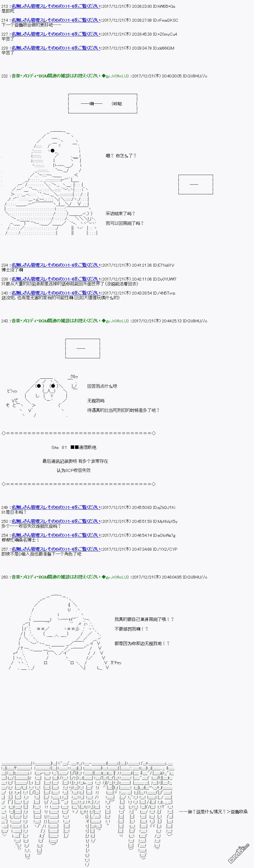Screen dimensions: 254x868
Task: Click the "啊 (咔哒" dialogue box
Action: coord(102,104)
